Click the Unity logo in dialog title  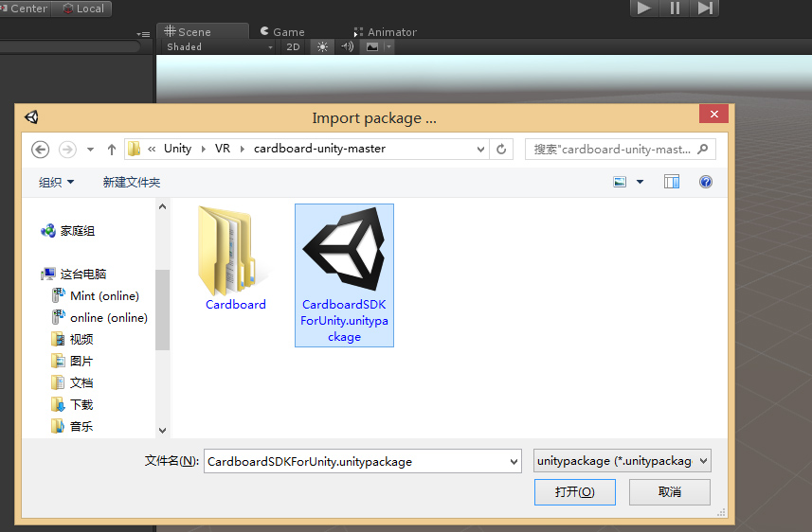31,117
